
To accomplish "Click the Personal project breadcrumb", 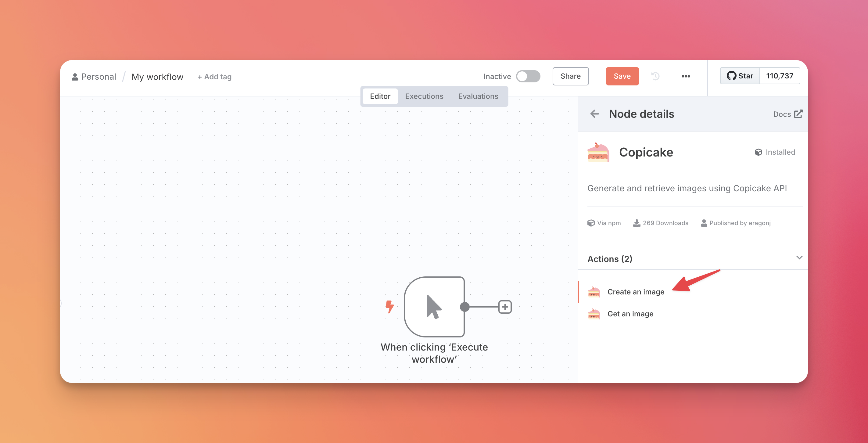I will point(94,77).
